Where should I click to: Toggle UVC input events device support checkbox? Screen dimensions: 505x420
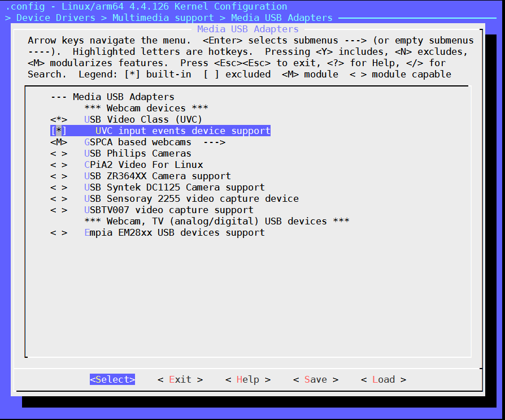[59, 131]
